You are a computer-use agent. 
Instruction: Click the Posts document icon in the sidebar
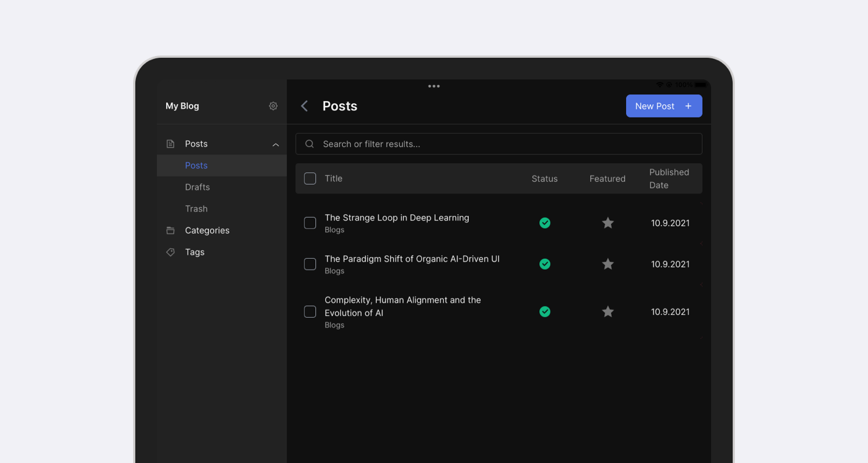click(x=171, y=143)
